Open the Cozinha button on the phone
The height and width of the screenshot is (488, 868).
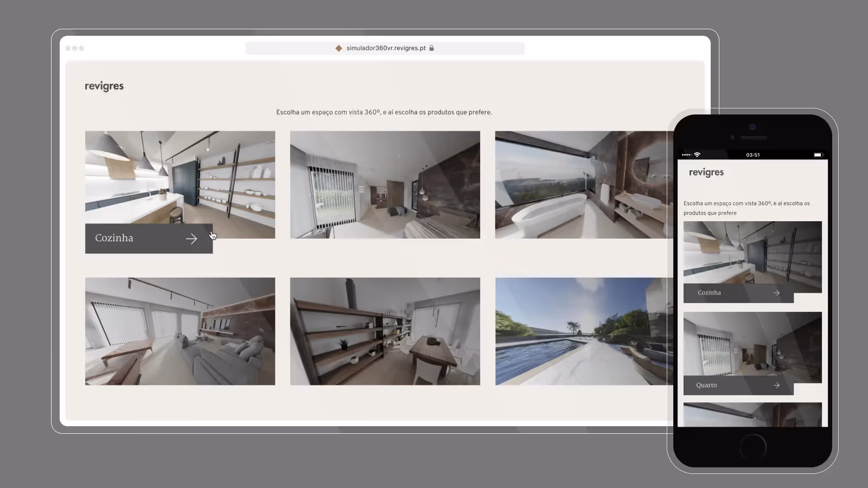click(x=738, y=293)
